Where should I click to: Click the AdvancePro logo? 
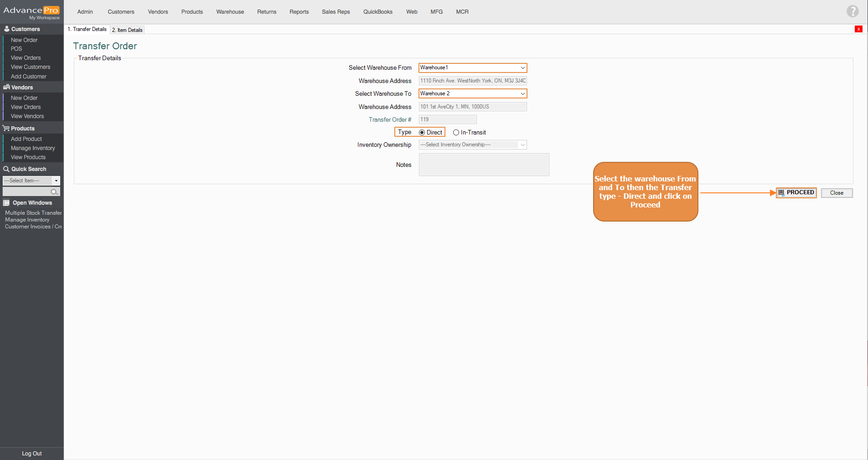[31, 12]
